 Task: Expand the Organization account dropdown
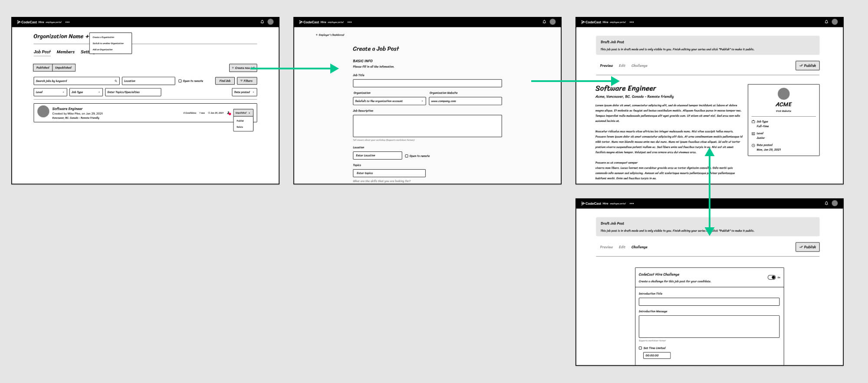(x=389, y=101)
